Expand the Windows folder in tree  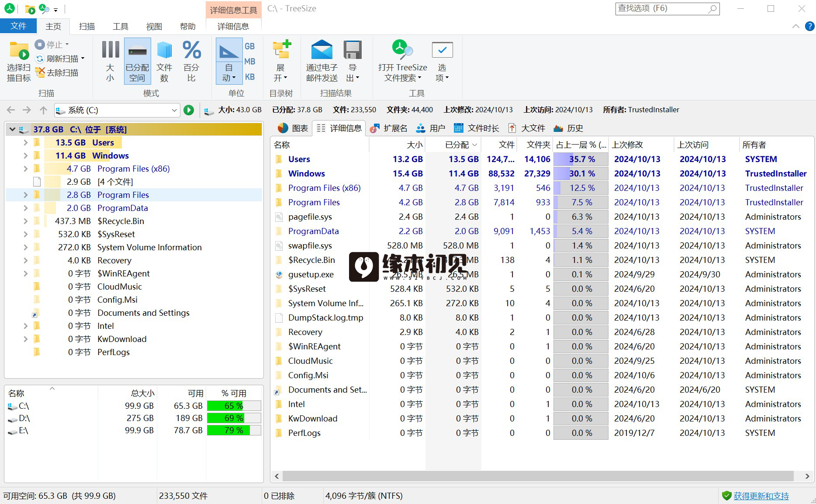(x=25, y=155)
